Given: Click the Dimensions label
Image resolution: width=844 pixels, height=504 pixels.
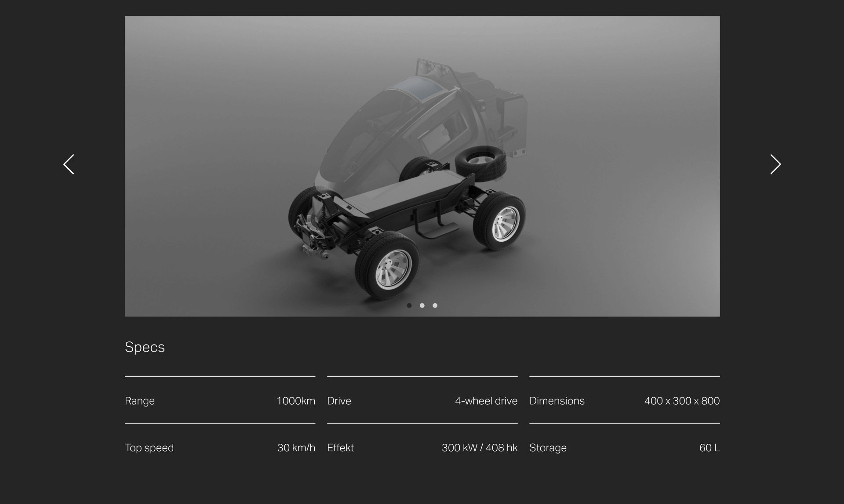Looking at the screenshot, I should [x=557, y=401].
